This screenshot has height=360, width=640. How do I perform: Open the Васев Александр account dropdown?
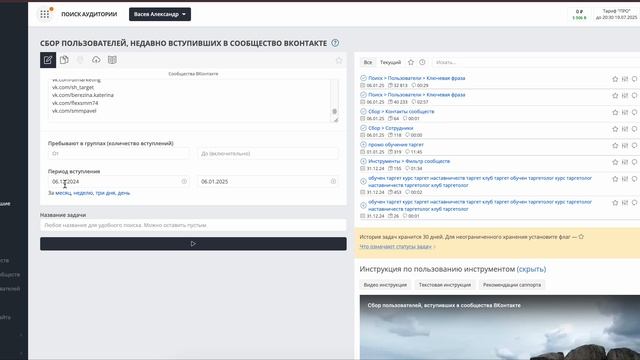pyautogui.click(x=160, y=14)
